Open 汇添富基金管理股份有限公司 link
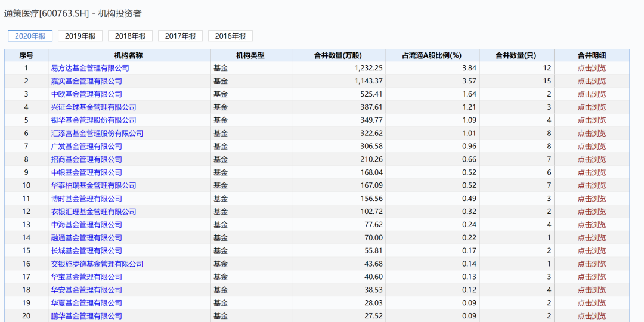 click(x=97, y=134)
